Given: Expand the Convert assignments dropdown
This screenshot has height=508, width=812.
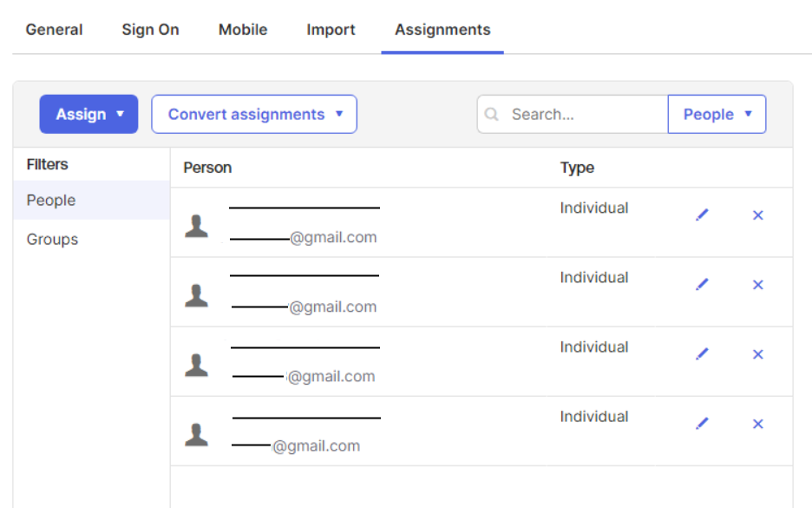Looking at the screenshot, I should [253, 114].
